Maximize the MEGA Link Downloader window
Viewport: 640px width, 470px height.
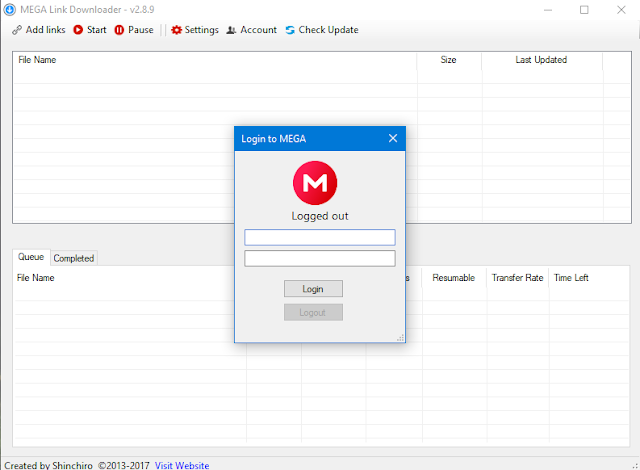(584, 9)
